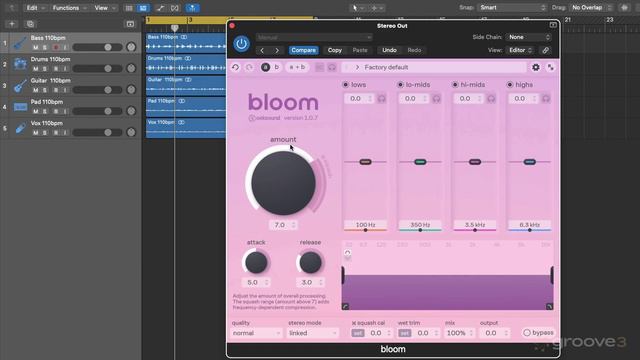Expand the Factory default preset chevron
640x360 pixels.
(x=357, y=67)
